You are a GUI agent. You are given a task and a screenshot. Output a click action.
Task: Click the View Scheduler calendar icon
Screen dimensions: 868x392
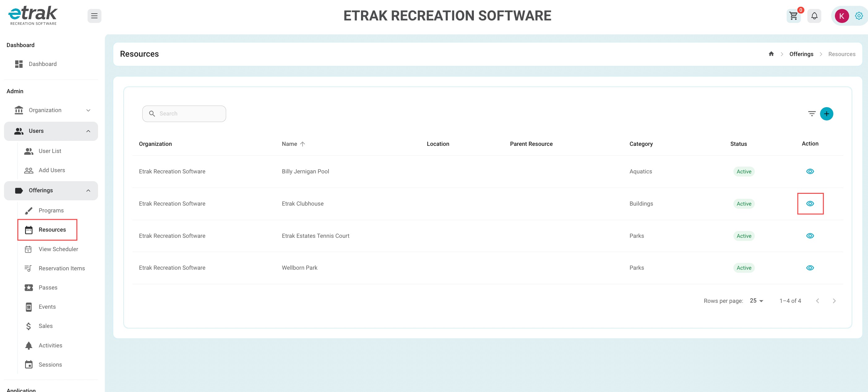(x=28, y=249)
